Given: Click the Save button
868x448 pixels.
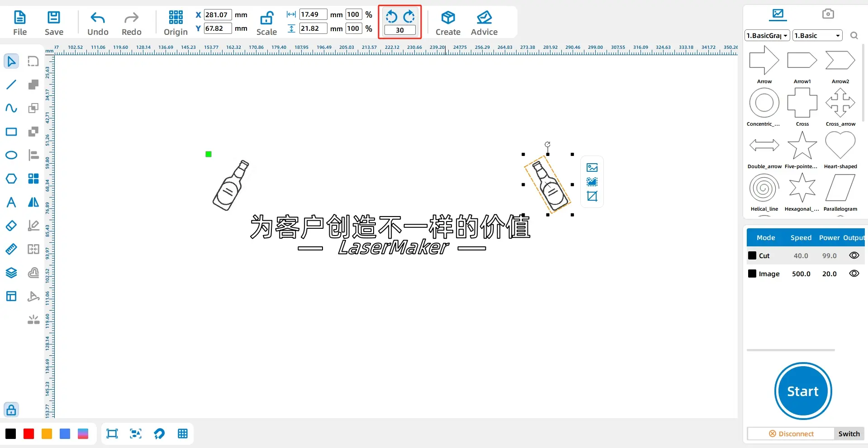Looking at the screenshot, I should tap(54, 23).
